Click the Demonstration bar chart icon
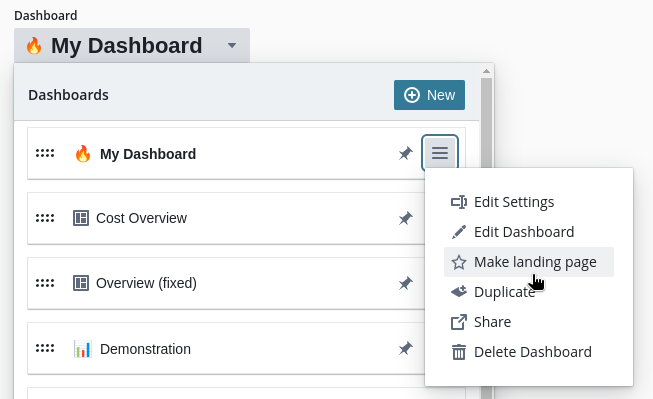Image resolution: width=653 pixels, height=399 pixels. click(82, 349)
